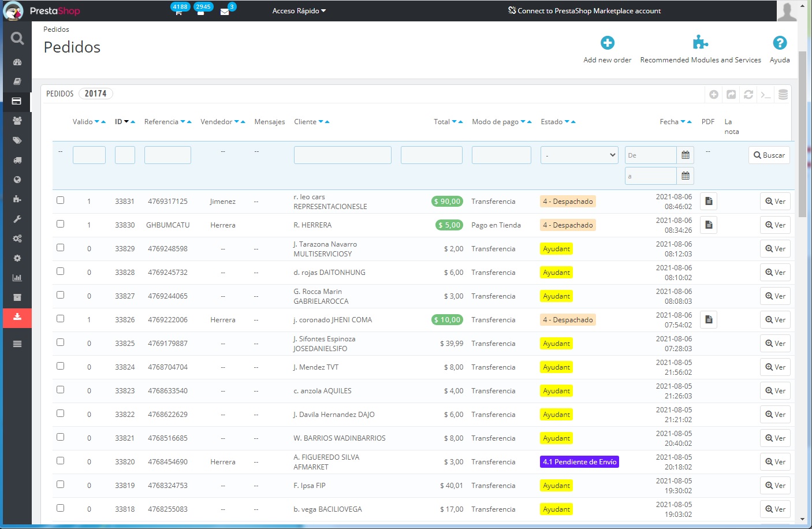Viewport: 812px width, 529px height.
Task: Open the customers group icon in sidebar
Action: 17,121
